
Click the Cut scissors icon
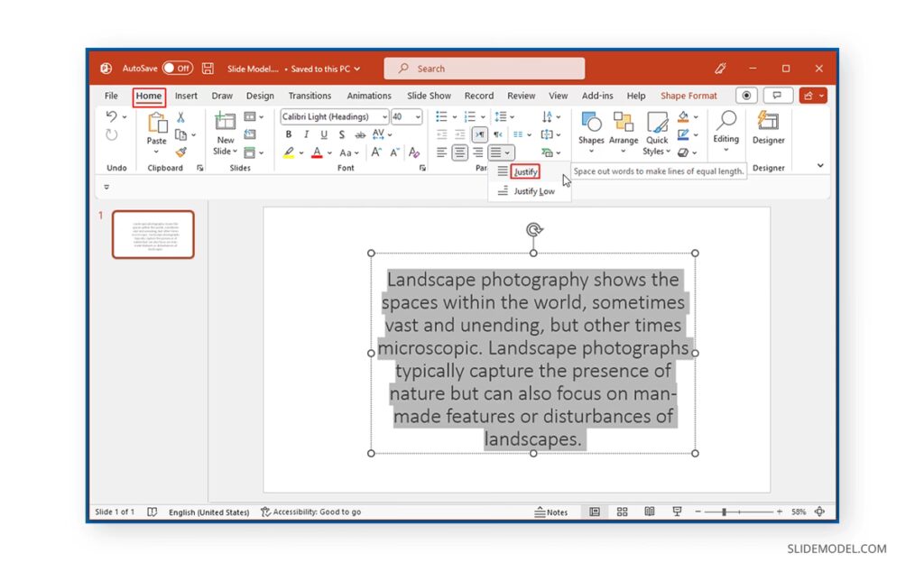180,117
